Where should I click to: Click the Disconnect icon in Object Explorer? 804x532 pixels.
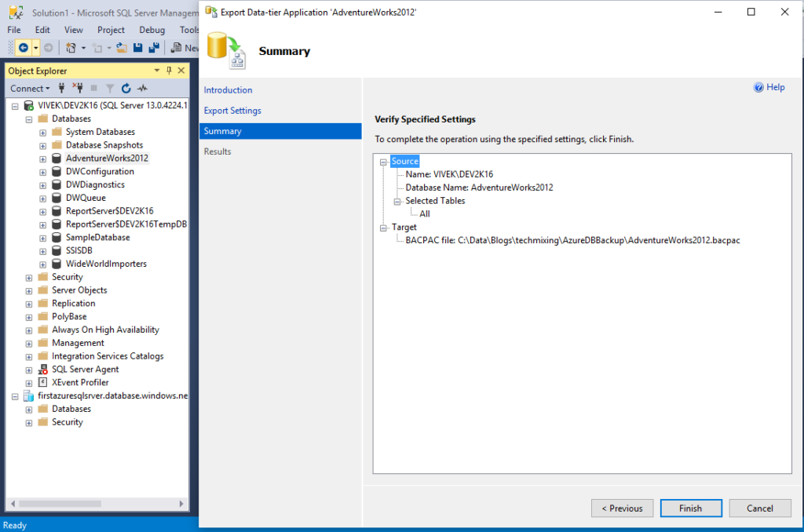point(80,88)
